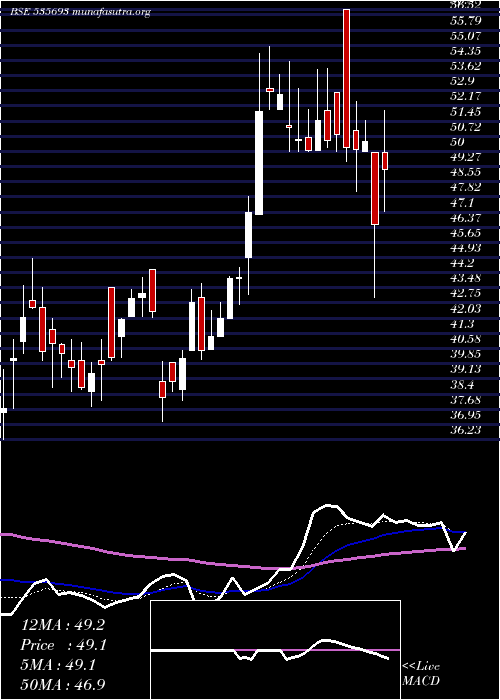This screenshot has width=500, height=700.
Task: Select the 47.1 axis label
Action: (462, 202)
